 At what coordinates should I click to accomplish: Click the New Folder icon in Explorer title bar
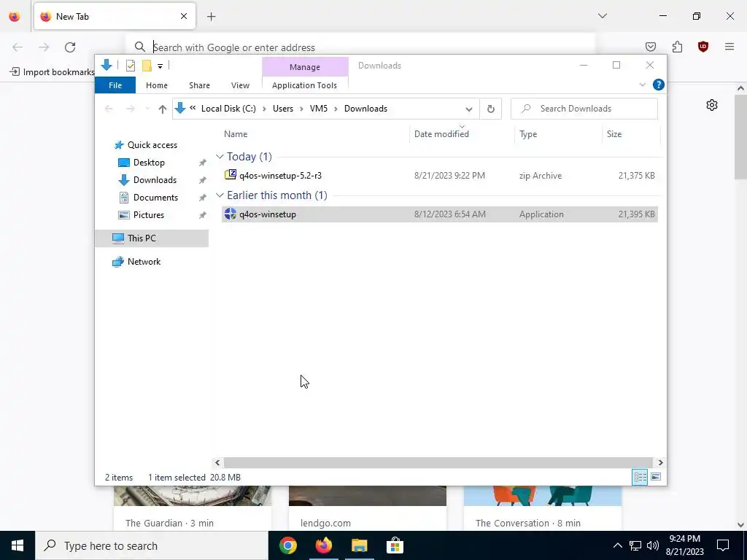tap(147, 66)
